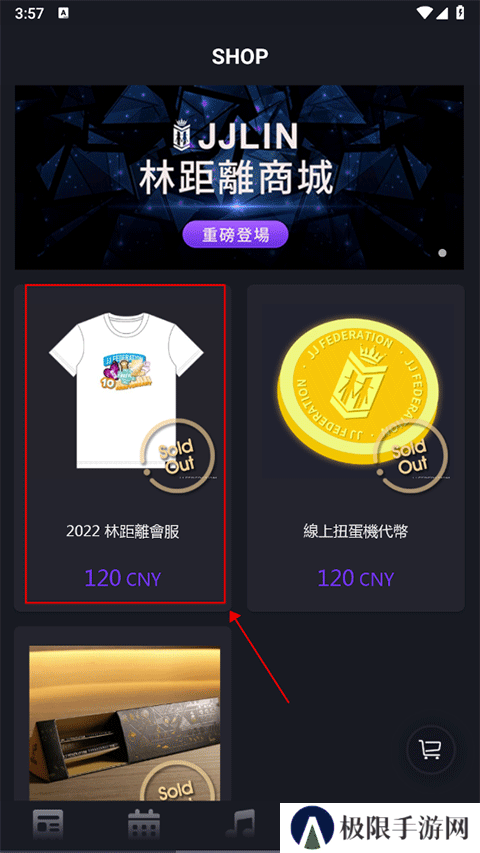Open the gold JJ Federation coin image
Viewport: 480px width, 853px height.
[356, 391]
